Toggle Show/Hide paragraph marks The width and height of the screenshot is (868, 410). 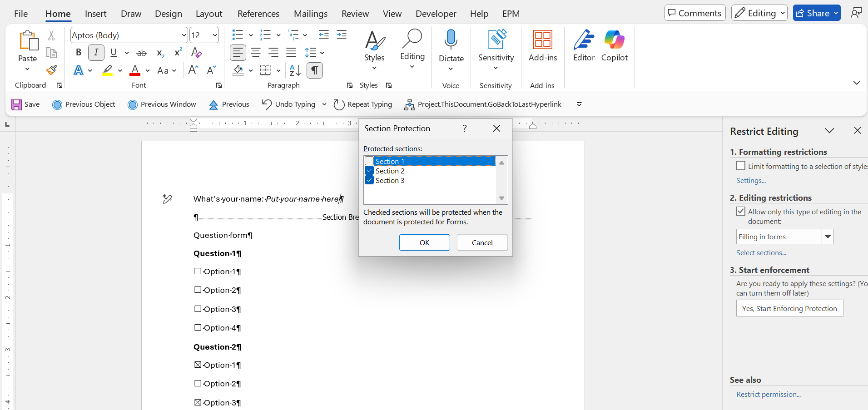tap(315, 70)
